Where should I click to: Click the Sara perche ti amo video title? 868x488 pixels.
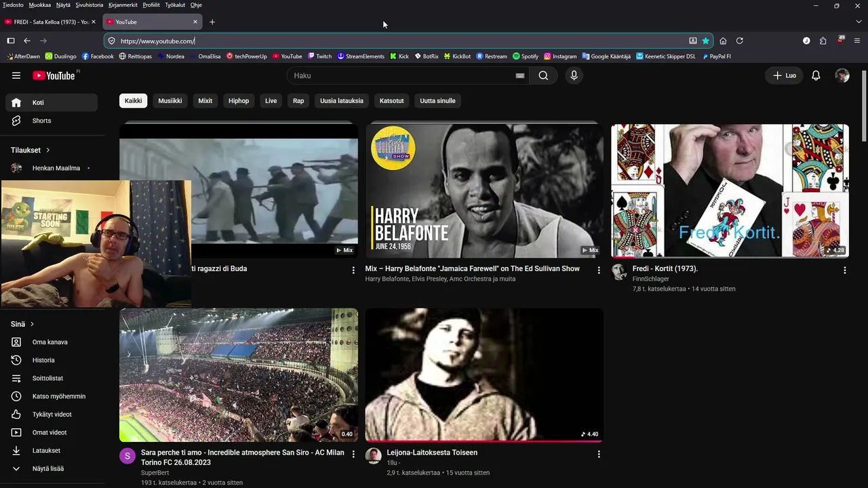coord(243,457)
